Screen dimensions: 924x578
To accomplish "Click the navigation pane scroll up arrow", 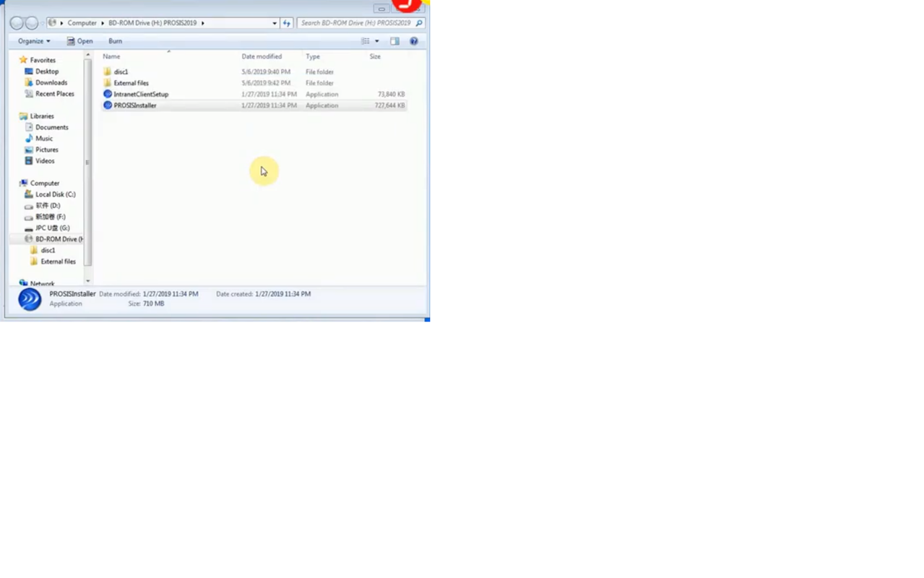I will tap(88, 55).
